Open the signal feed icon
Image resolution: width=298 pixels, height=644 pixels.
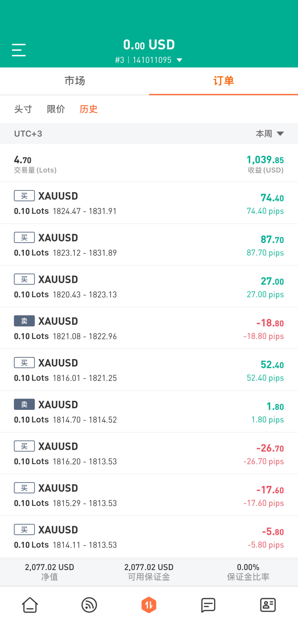tap(89, 605)
